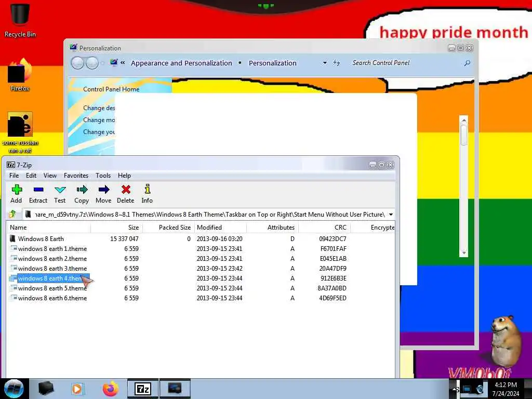Click the media player taskbar icon
This screenshot has width=532, height=399.
point(77,389)
